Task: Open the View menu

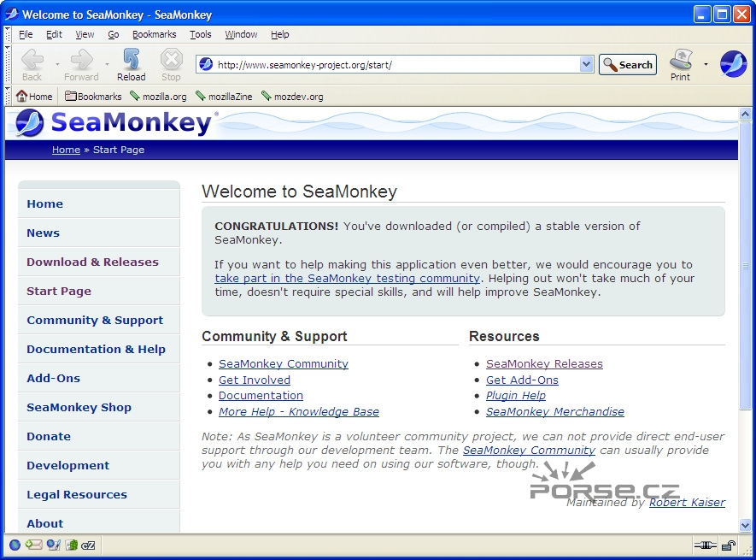Action: pos(85,34)
